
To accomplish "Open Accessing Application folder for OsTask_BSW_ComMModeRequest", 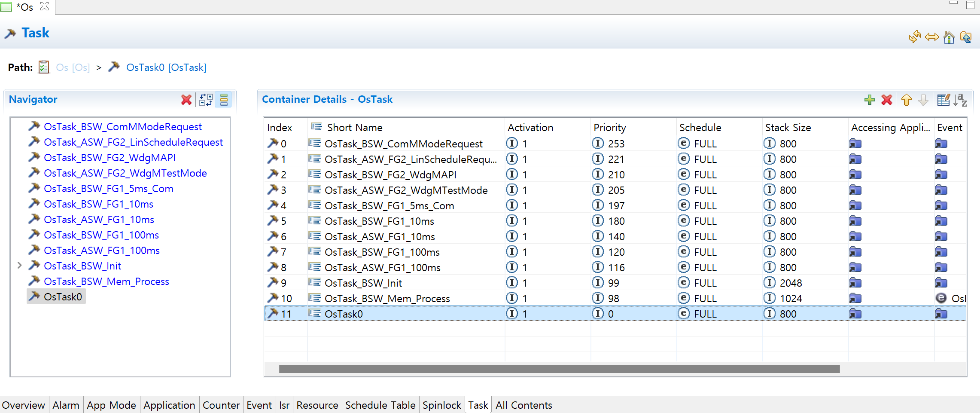I will point(855,144).
